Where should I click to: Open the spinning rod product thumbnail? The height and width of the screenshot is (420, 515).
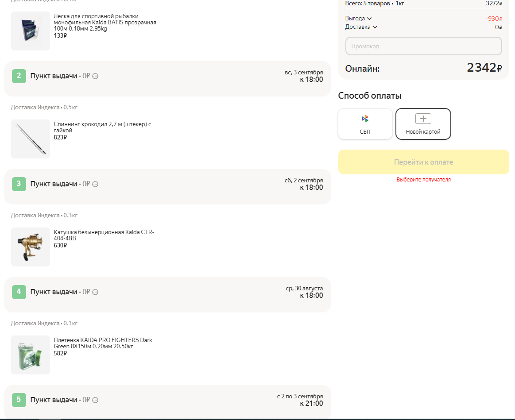click(31, 139)
